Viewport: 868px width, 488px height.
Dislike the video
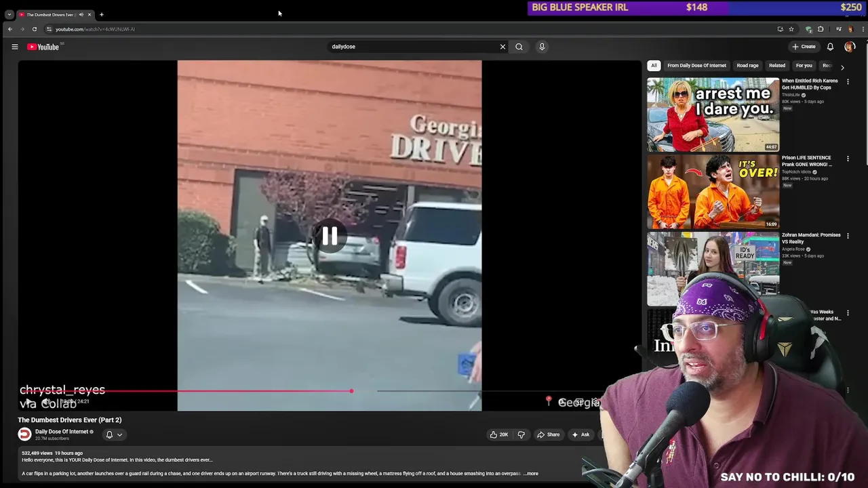521,434
